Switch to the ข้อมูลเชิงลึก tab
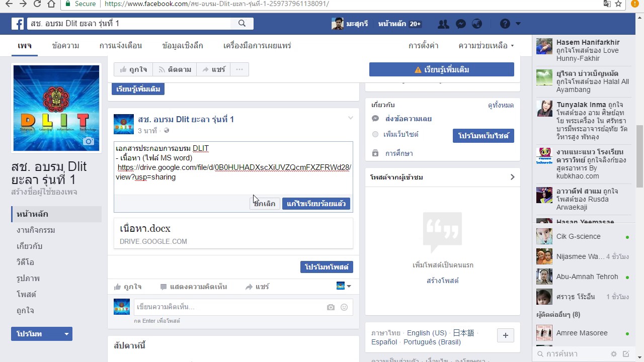This screenshot has width=644, height=362. (x=183, y=46)
